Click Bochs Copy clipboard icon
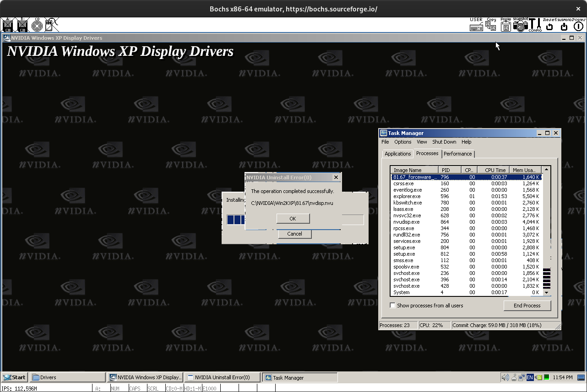Screen dimensions: 587x392 tap(491, 25)
